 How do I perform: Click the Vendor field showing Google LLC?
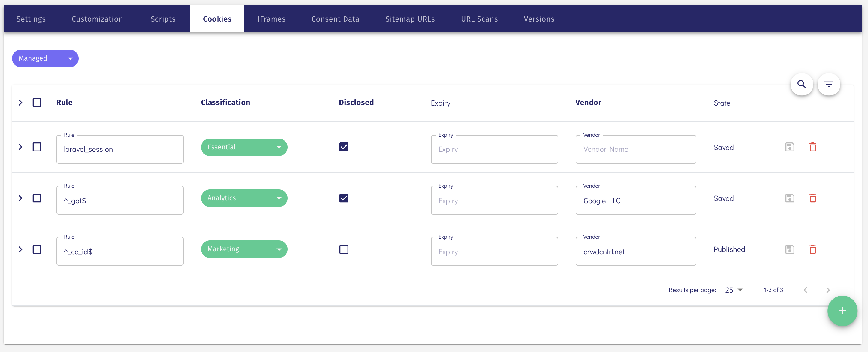(635, 200)
